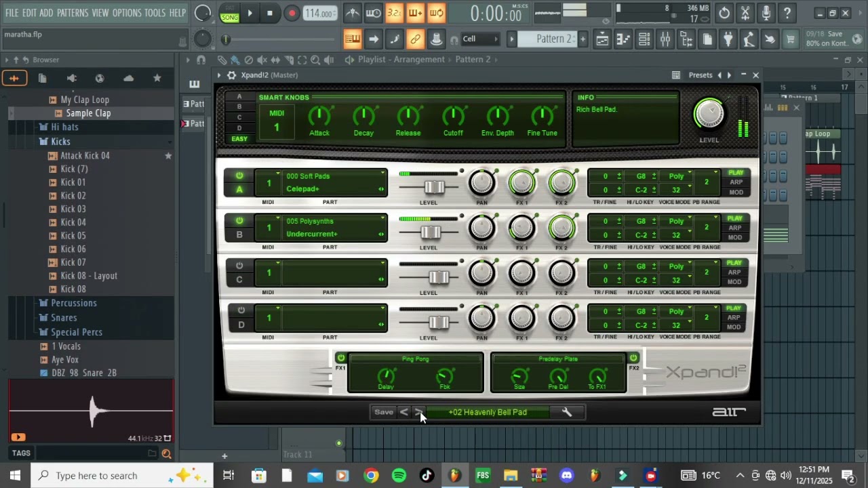Open the part B Undercurrent+ preset dropdown
This screenshot has width=868, height=488.
pyautogui.click(x=334, y=234)
